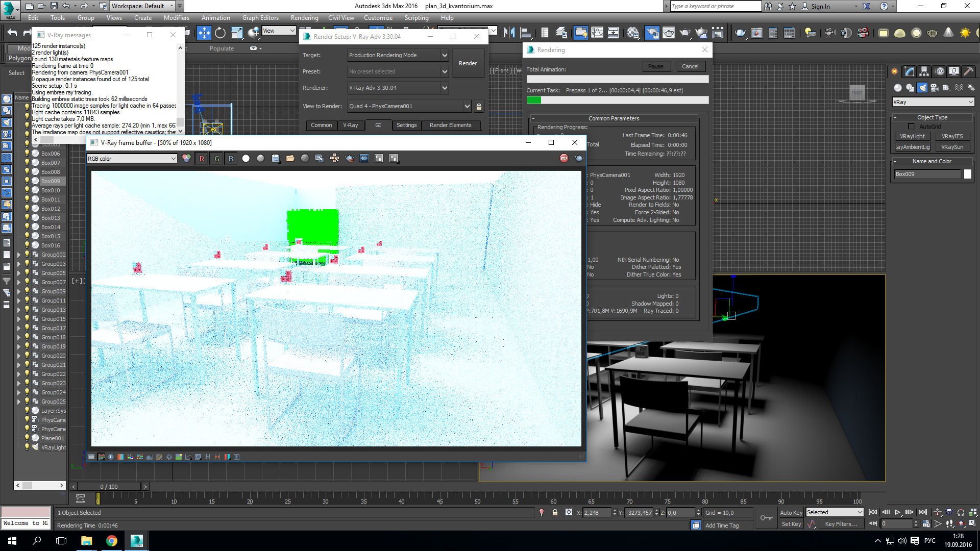Viewport: 980px width, 551px height.
Task: Expand Group013 in scene explorer
Action: (19, 310)
